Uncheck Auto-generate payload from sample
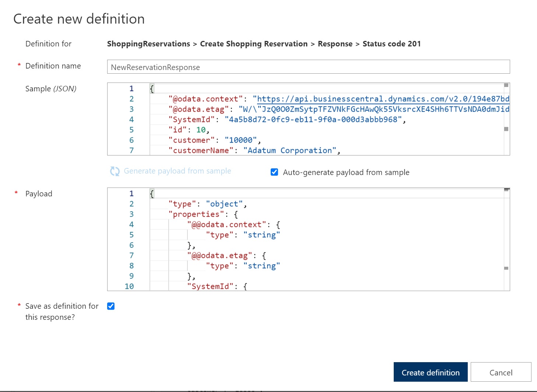The image size is (537, 392). pyautogui.click(x=274, y=172)
